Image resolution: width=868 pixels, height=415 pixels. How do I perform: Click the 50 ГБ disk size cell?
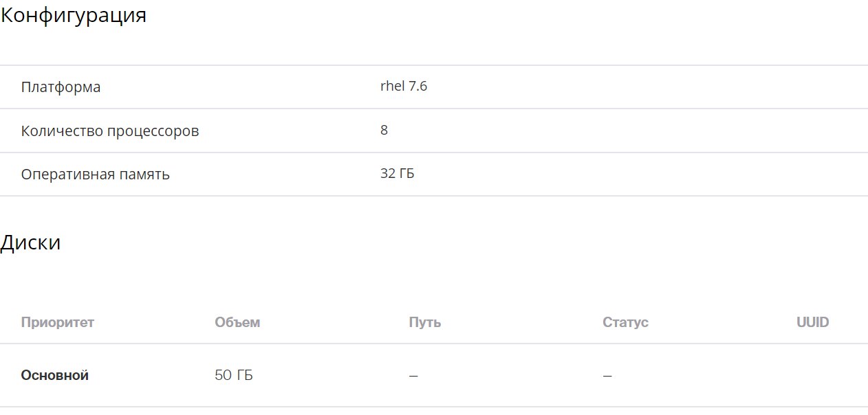pos(234,375)
